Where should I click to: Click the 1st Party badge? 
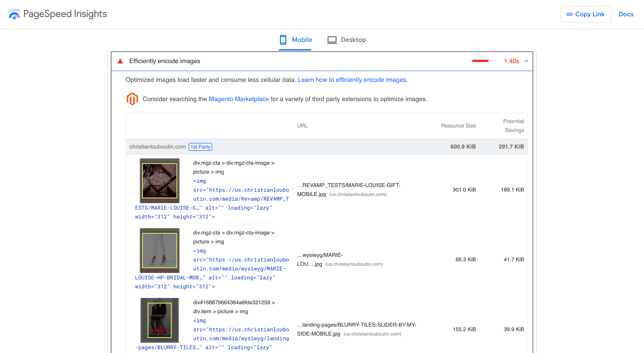pos(200,147)
